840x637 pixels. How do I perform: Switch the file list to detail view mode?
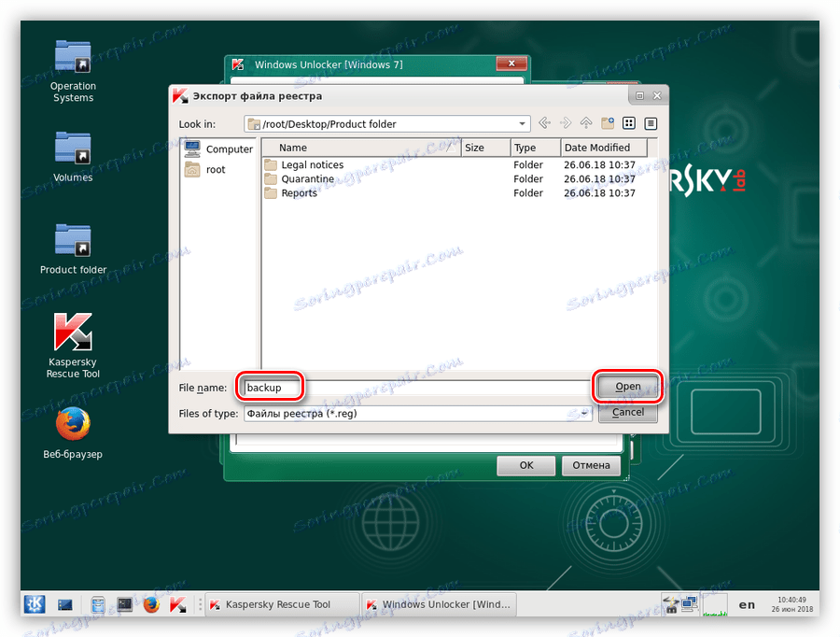point(649,122)
